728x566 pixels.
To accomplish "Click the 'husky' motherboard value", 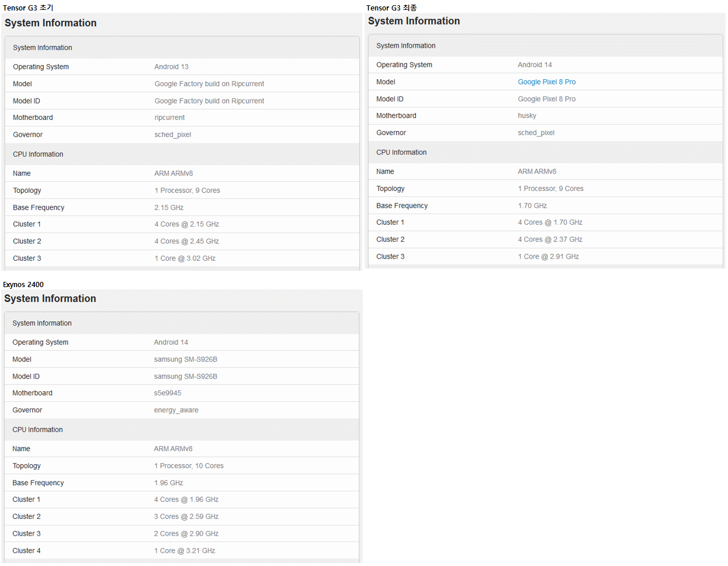I will pos(527,116).
